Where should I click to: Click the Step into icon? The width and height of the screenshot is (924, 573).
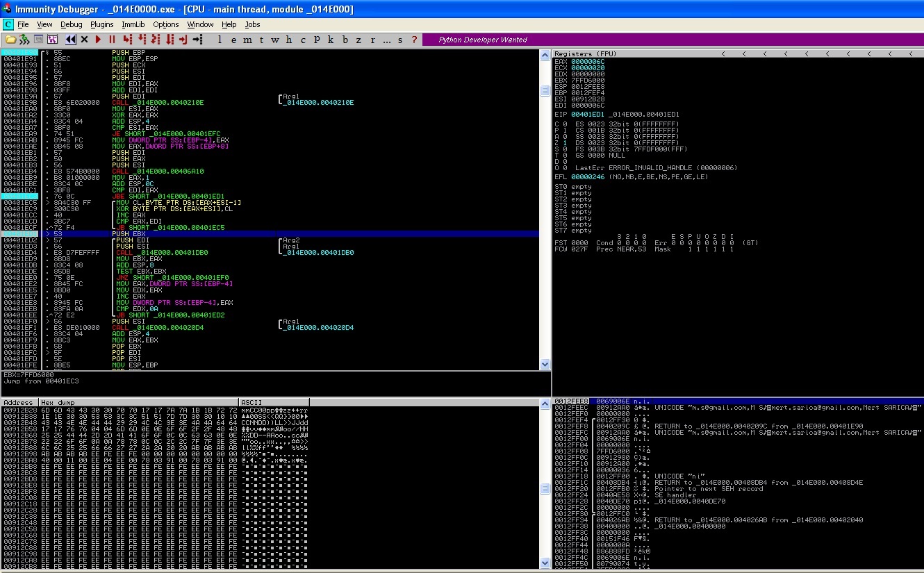click(x=128, y=40)
